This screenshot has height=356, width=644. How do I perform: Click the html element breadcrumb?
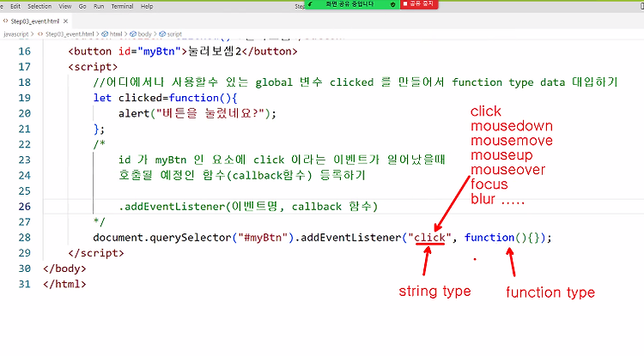(x=116, y=34)
